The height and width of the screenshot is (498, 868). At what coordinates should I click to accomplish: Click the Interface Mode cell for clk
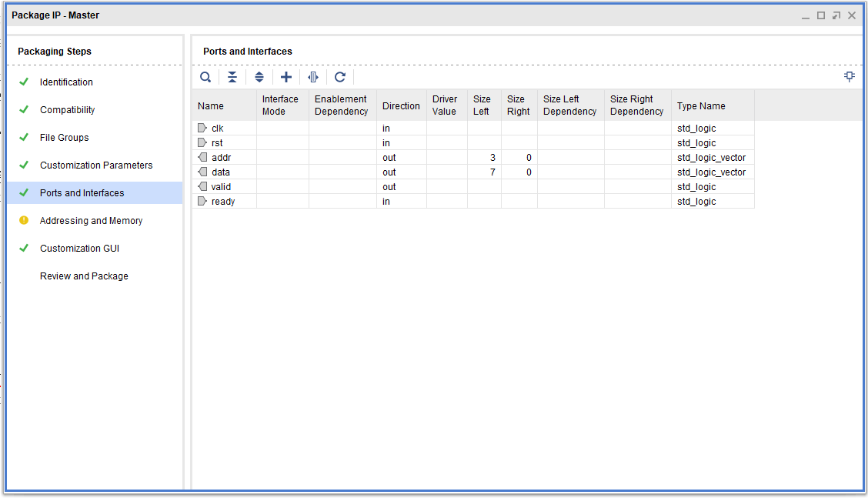point(282,129)
